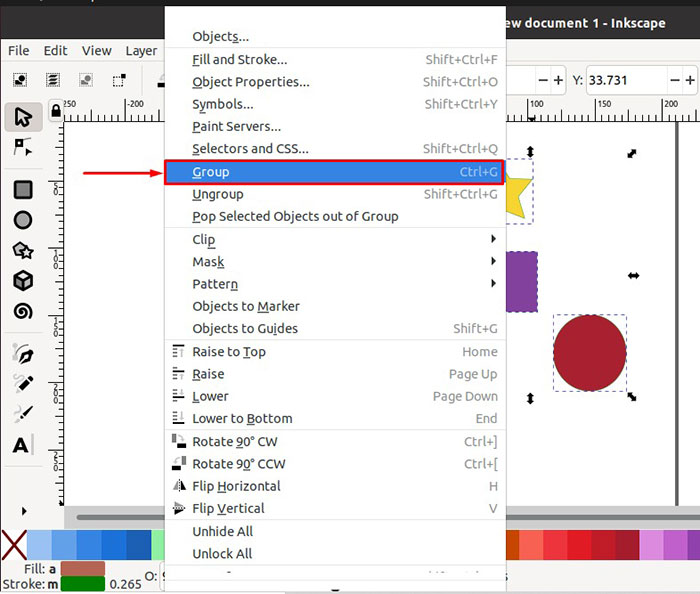The width and height of the screenshot is (700, 594).
Task: Click Unhide All entry
Action: 222,532
